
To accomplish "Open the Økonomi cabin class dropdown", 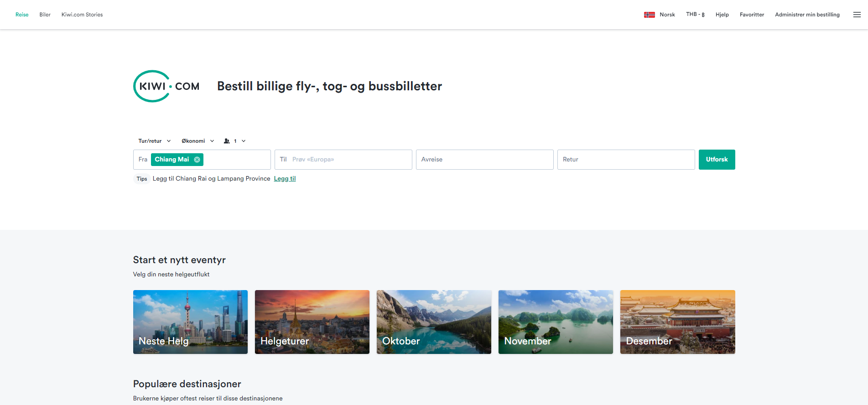I will pos(198,141).
